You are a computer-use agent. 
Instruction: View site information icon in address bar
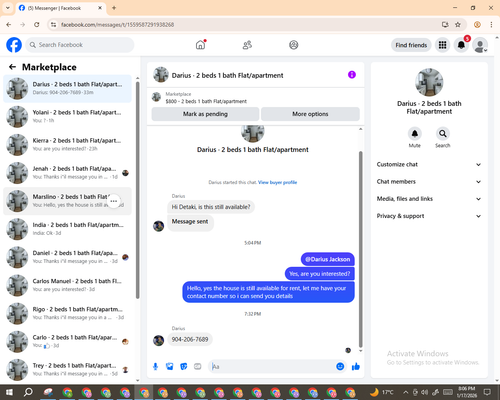pyautogui.click(x=53, y=25)
